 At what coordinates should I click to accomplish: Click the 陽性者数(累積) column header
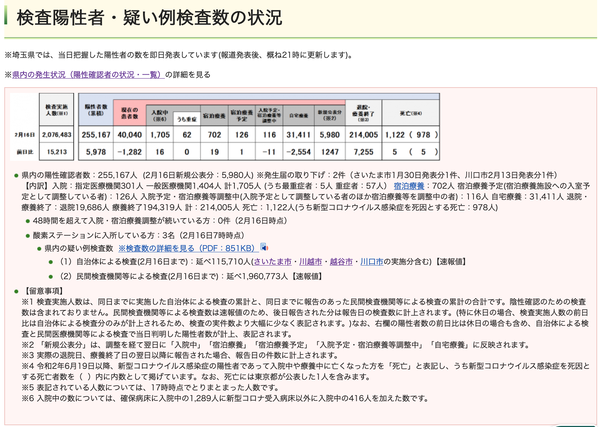[x=96, y=110]
